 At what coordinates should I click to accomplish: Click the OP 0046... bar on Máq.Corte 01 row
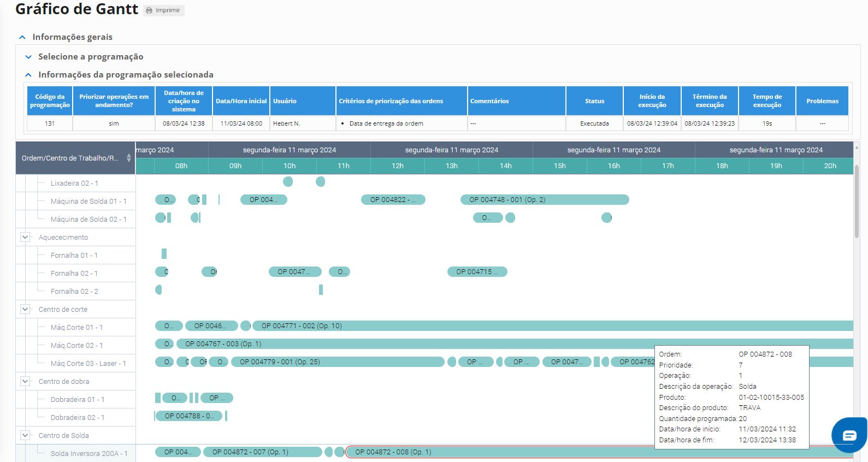[211, 326]
